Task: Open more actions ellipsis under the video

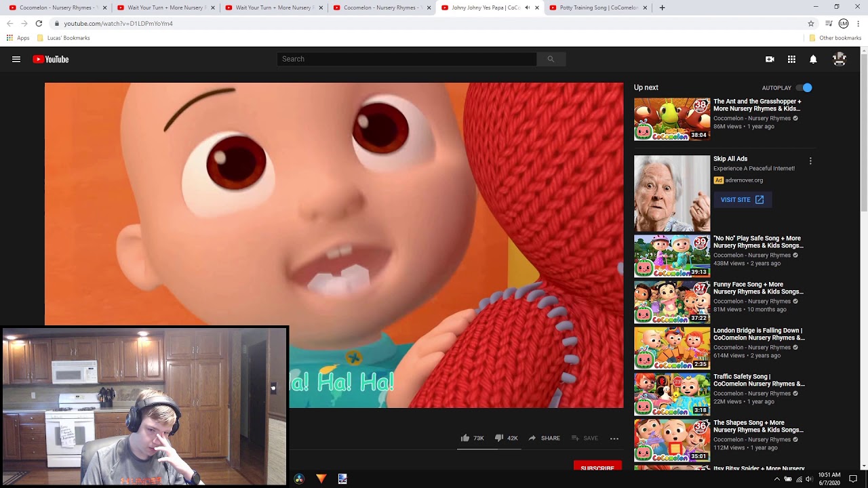Action: pos(614,439)
